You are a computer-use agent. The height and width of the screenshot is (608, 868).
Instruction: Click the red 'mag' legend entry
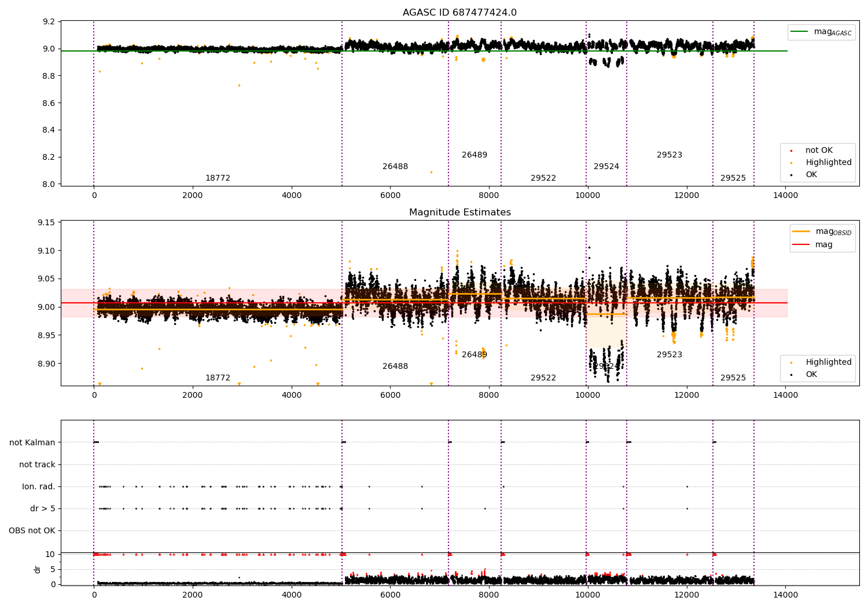tap(812, 245)
